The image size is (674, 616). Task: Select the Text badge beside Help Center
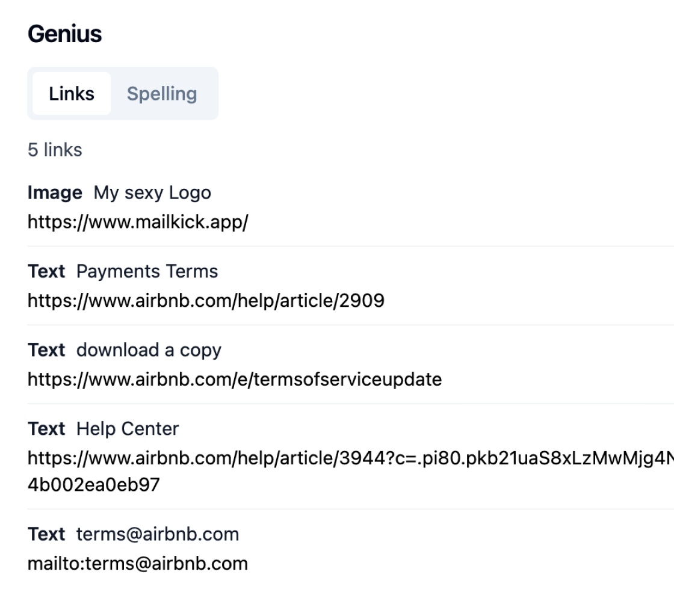46,428
